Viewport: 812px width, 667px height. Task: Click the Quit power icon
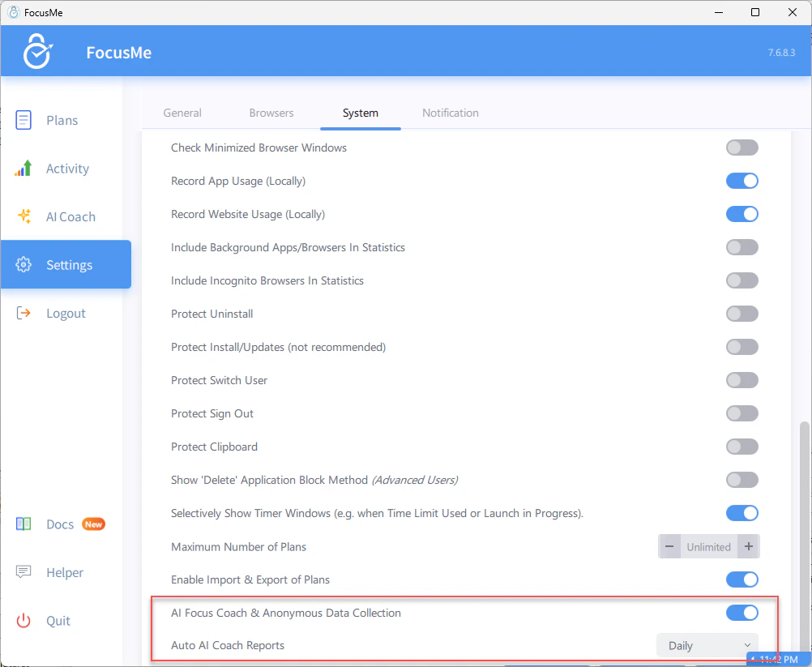click(24, 620)
